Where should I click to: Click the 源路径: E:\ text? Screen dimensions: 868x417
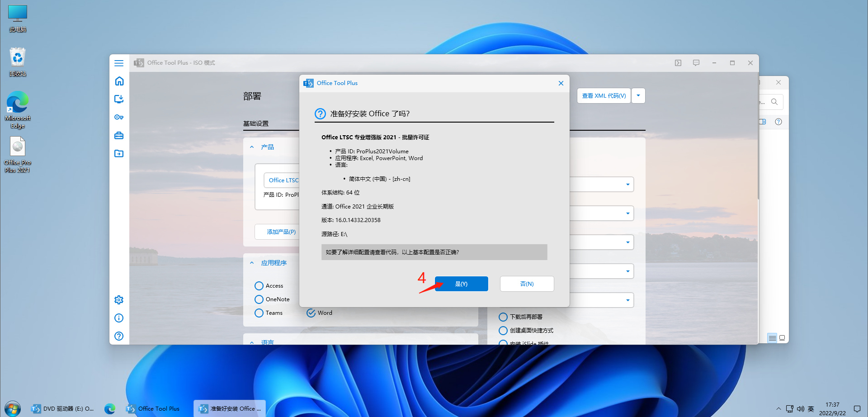(x=335, y=234)
